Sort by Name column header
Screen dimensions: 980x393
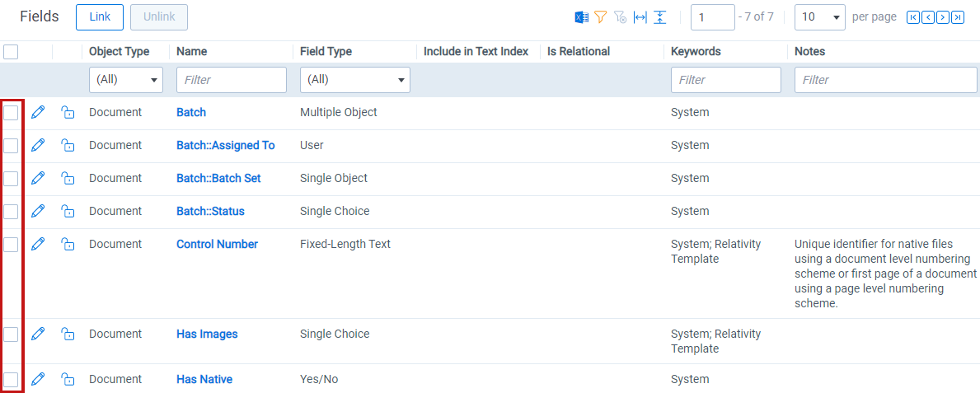click(x=192, y=52)
